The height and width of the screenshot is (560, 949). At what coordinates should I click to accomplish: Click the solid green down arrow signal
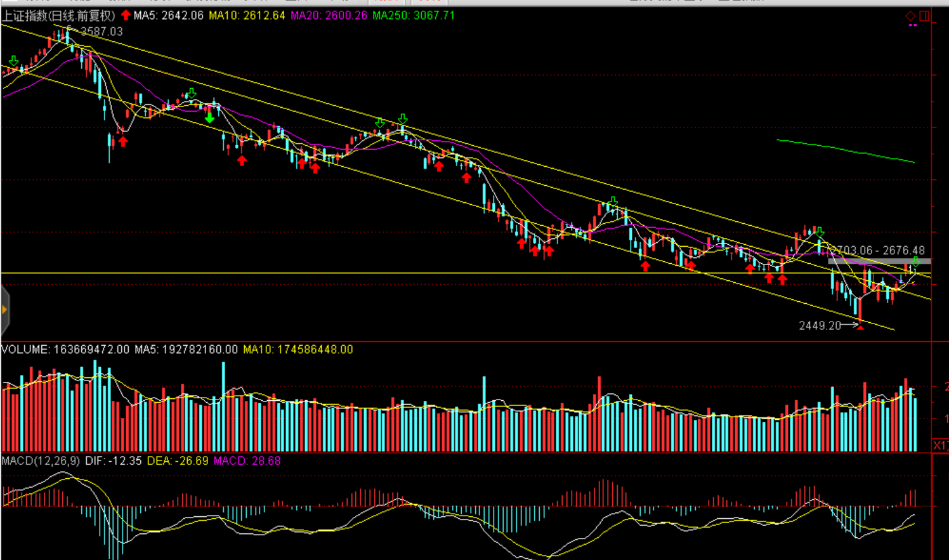(209, 117)
